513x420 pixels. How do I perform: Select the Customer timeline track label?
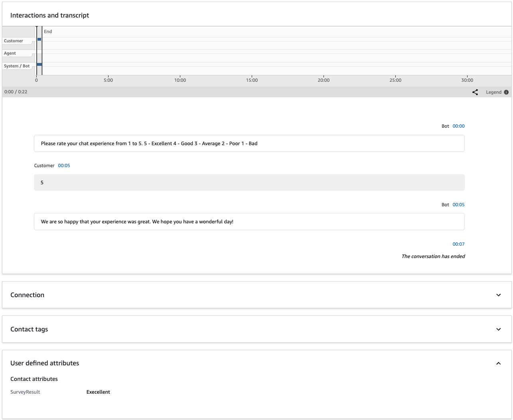coord(13,41)
